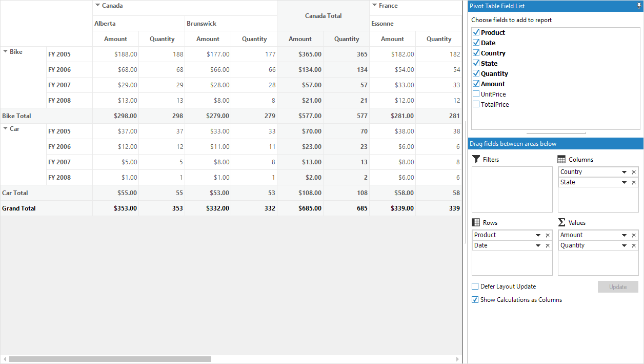Screen dimensions: 644x364
Task: Select the Brunswick column header
Action: click(x=231, y=24)
